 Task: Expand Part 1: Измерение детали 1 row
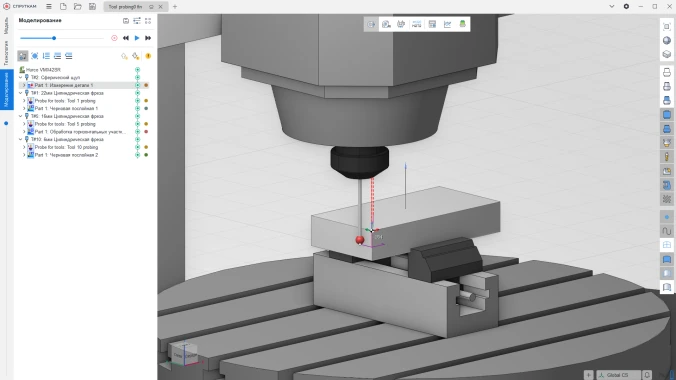[x=24, y=85]
